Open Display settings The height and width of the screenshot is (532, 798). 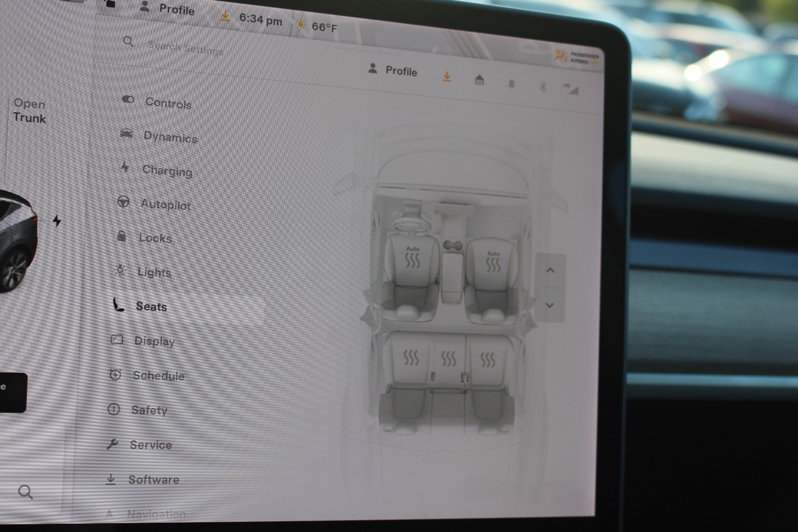point(154,341)
